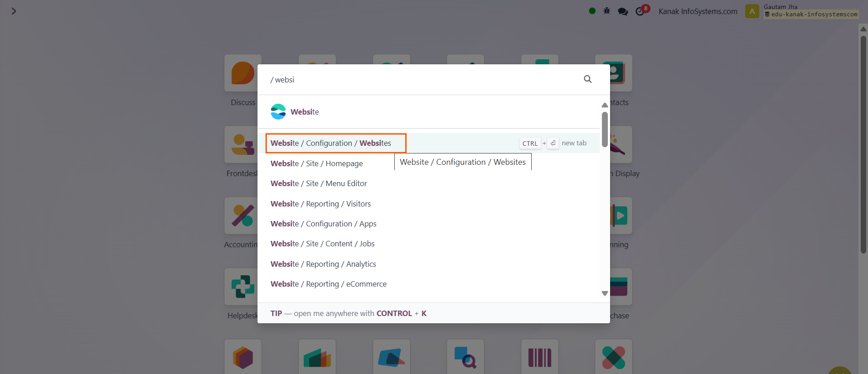868x374 pixels.
Task: Click scroll-up arrow of results list
Action: 605,105
